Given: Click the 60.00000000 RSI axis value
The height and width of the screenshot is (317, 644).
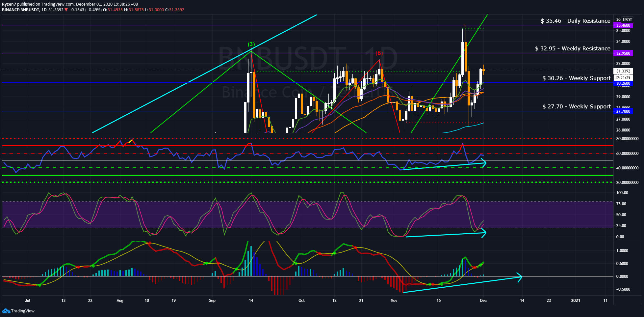Looking at the screenshot, I should 627,154.
